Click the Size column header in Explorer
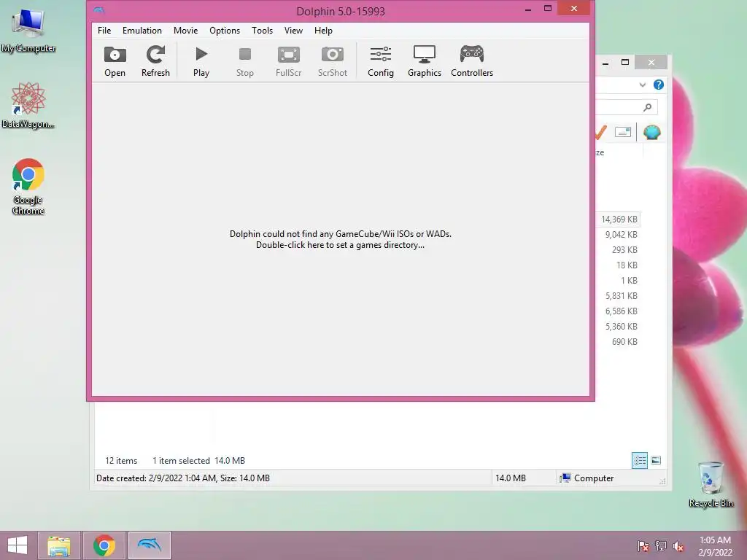The image size is (747, 560). point(619,152)
